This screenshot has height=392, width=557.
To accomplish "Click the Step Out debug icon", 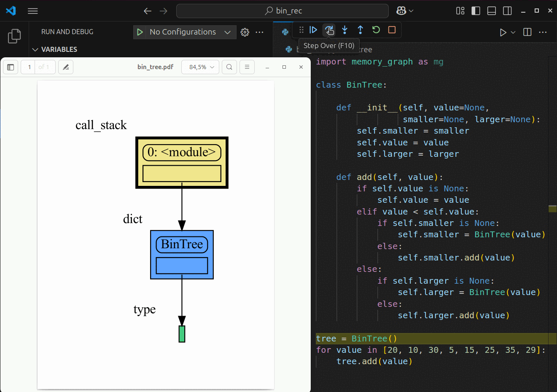I will [361, 30].
